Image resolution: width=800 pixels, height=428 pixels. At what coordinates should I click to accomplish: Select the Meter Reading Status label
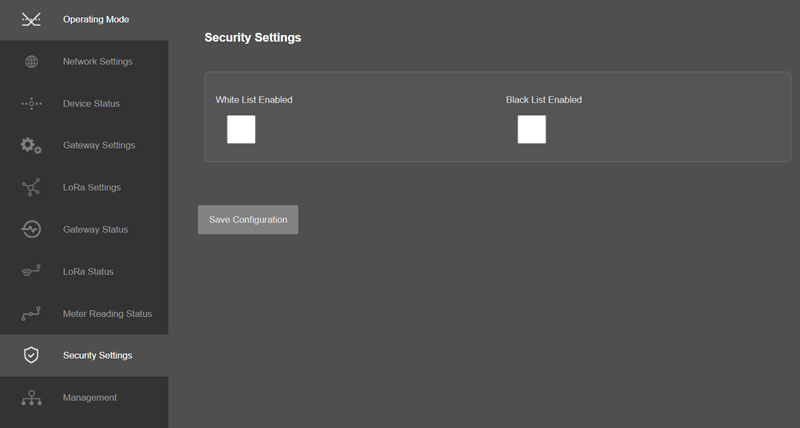pos(107,314)
